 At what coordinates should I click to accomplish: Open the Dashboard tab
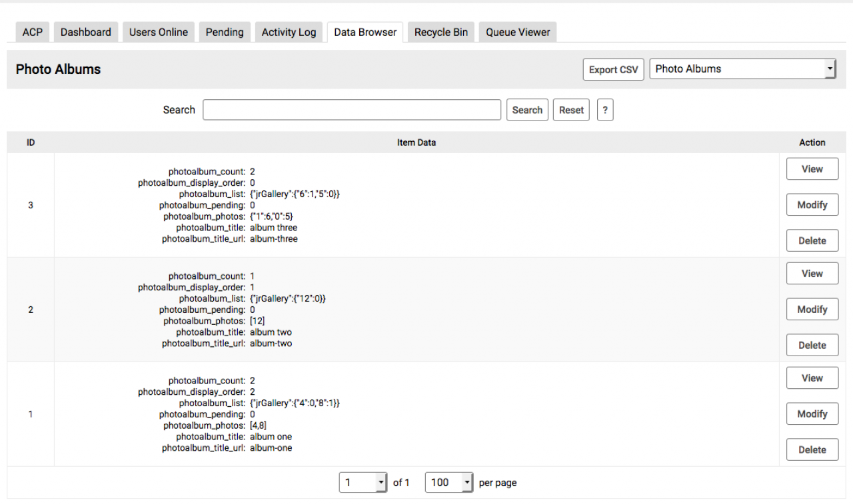pyautogui.click(x=86, y=32)
